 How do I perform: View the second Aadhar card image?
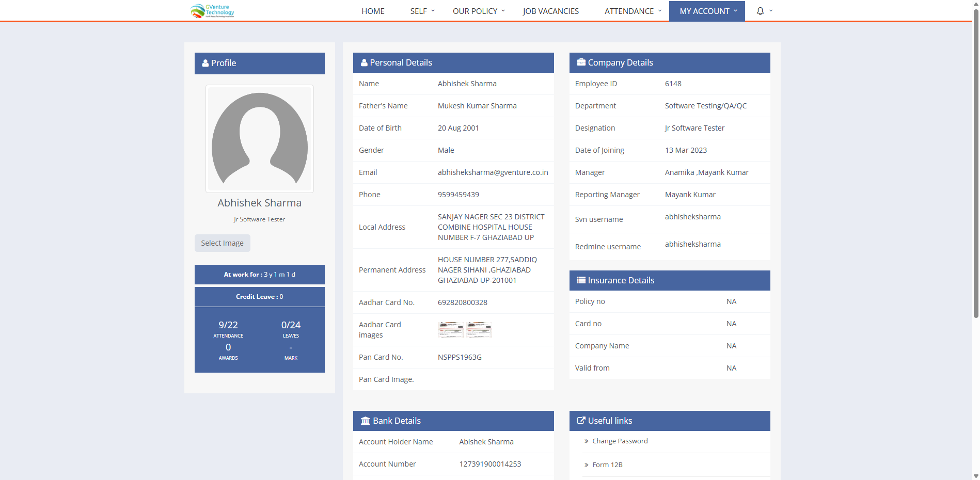point(478,329)
